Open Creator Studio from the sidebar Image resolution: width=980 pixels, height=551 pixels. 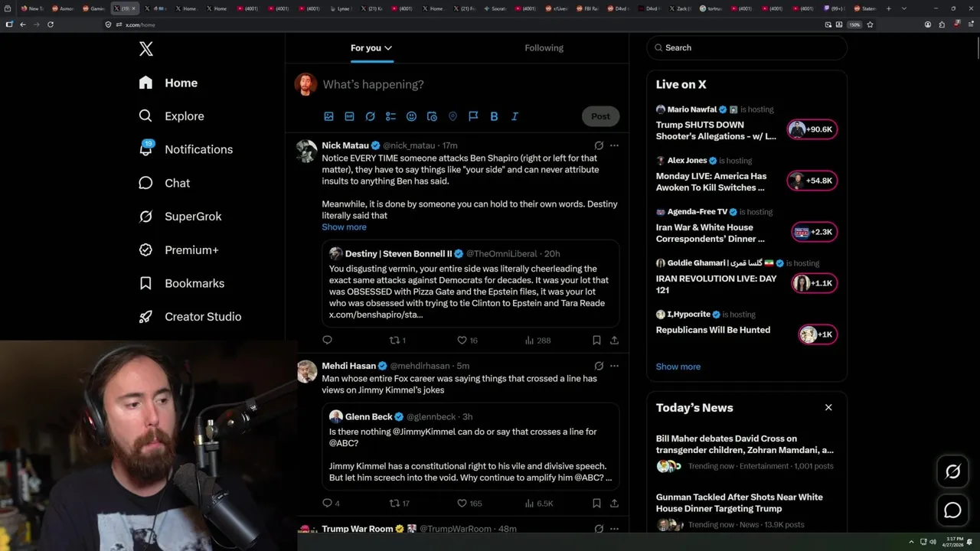[x=191, y=317]
